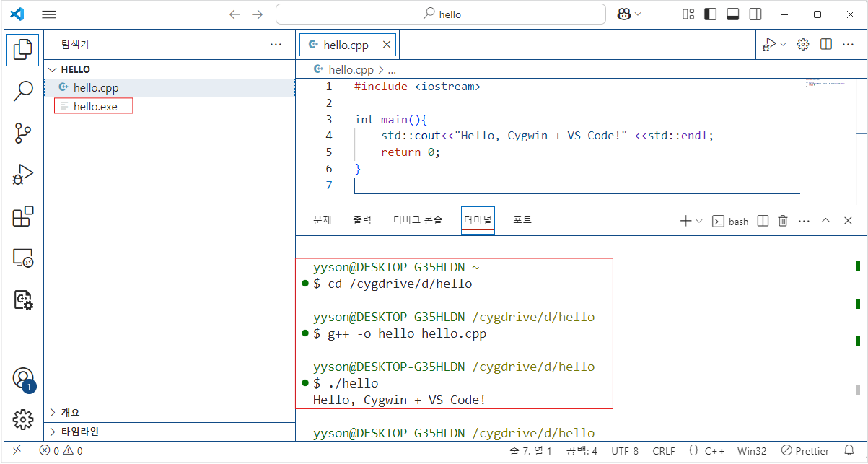Open the new terminal profile dropdown
Screen dimensions: 868x464
coord(698,221)
